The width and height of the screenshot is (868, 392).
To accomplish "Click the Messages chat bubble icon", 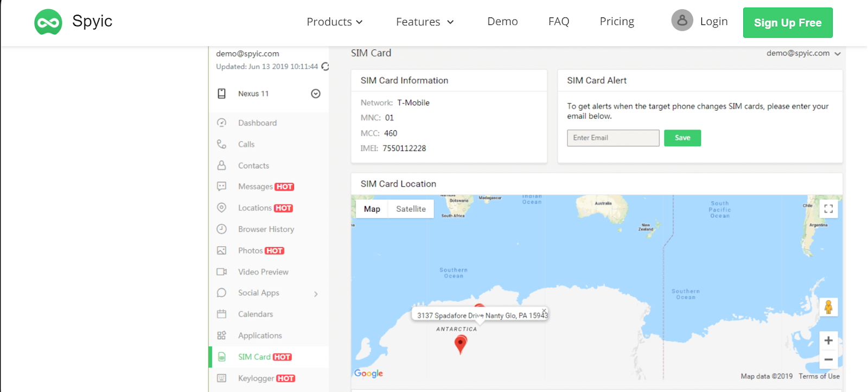I will pyautogui.click(x=221, y=186).
